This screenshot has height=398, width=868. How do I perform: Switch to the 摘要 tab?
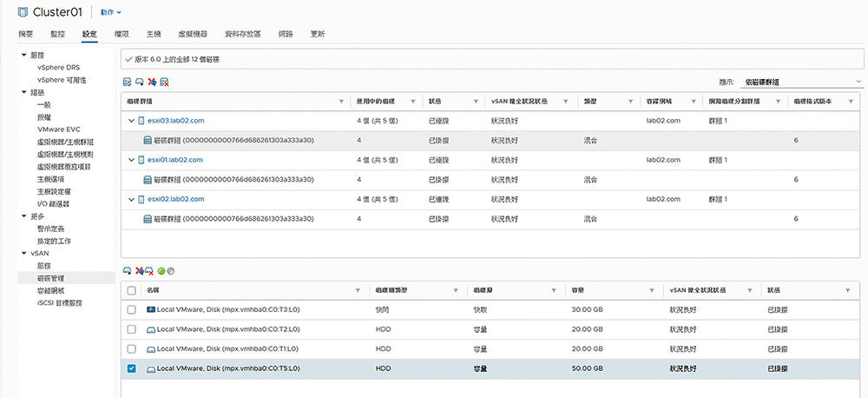click(25, 34)
